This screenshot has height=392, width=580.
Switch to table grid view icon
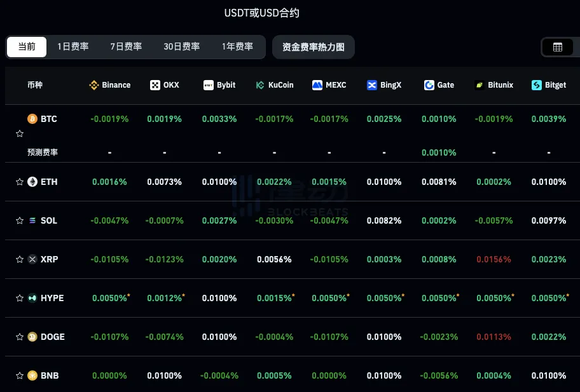[558, 47]
